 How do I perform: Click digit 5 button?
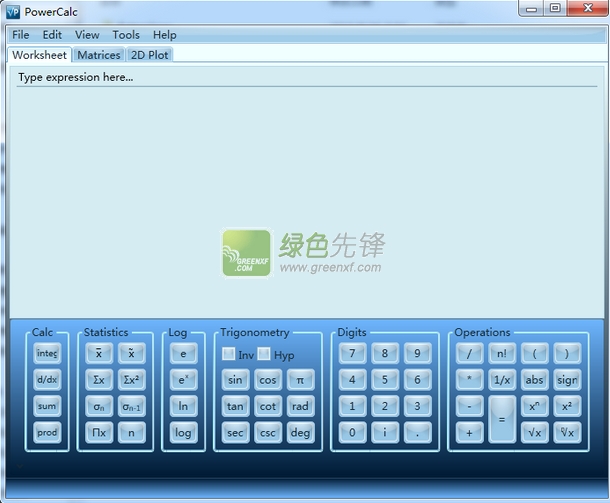click(385, 380)
